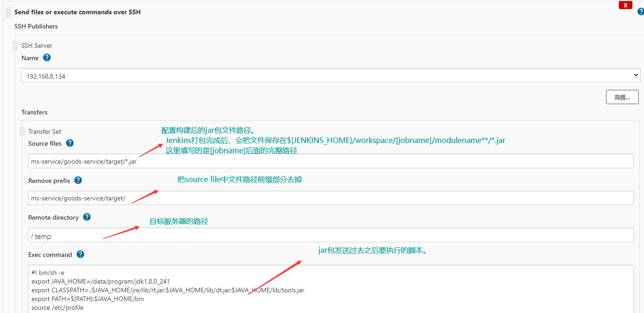Open help icon beside Source files
The height and width of the screenshot is (313, 644).
pos(70,143)
